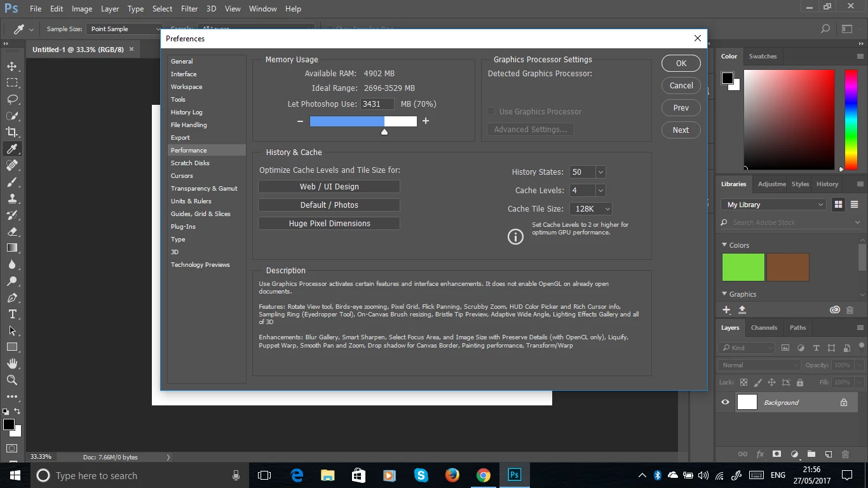Select the History Brush tool

point(12,215)
